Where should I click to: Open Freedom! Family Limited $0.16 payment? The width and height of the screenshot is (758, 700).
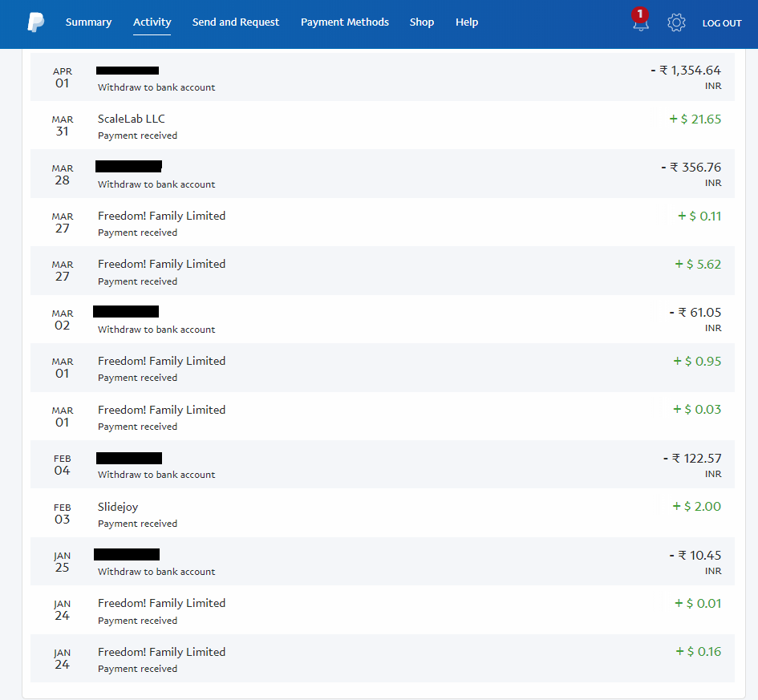[383, 658]
